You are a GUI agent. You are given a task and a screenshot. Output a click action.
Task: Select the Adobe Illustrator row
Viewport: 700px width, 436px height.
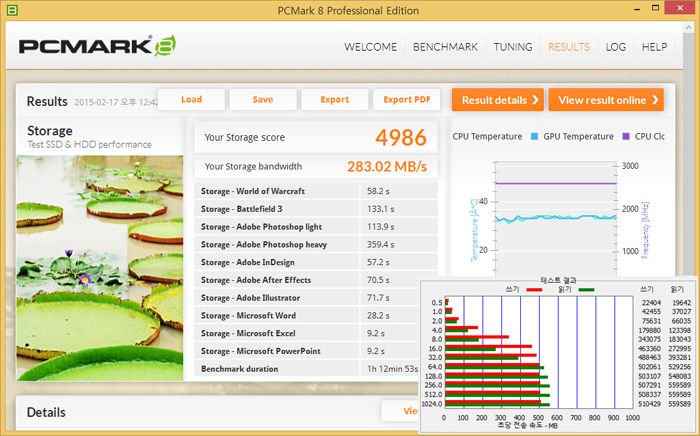pyautogui.click(x=308, y=298)
